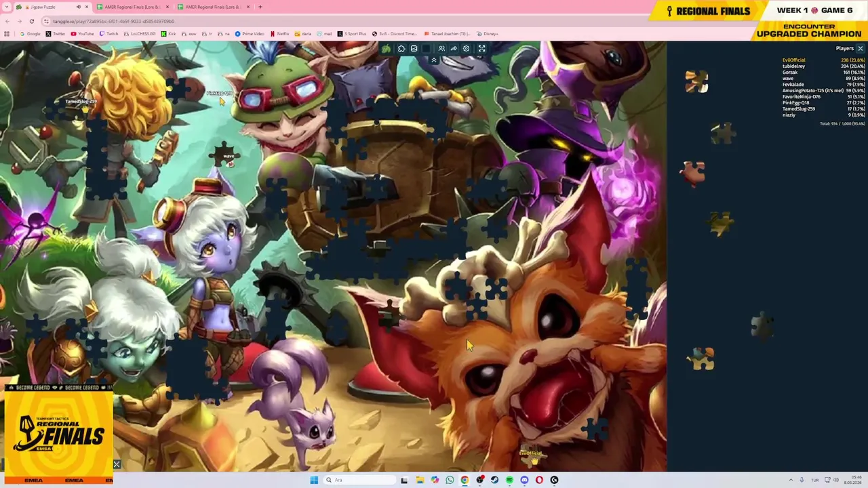This screenshot has height=488, width=868.
Task: Collapse the puzzle toolbar with double chevron
Action: pyautogui.click(x=434, y=60)
